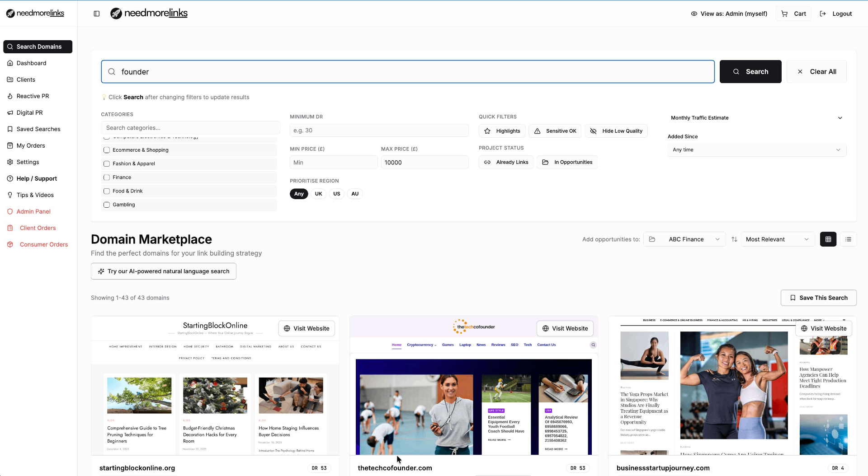Viewport: 868px width, 476px height.
Task: Click the magnifier icon in search field
Action: point(112,72)
